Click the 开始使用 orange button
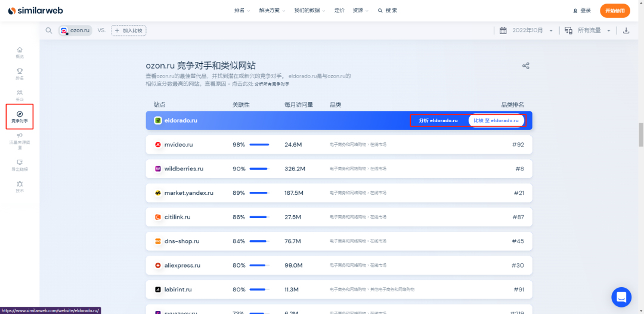 coord(615,11)
